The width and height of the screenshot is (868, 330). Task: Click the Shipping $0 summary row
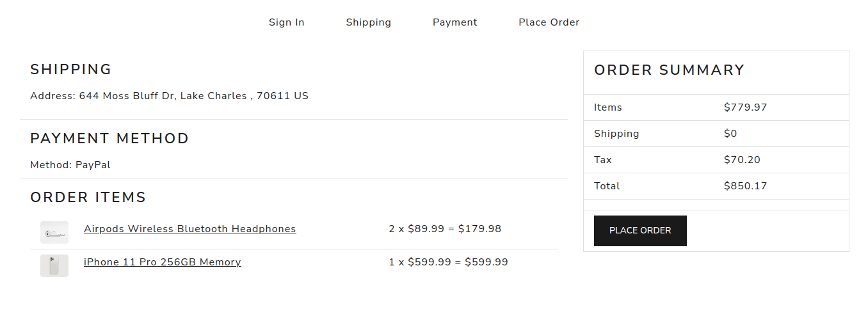716,134
